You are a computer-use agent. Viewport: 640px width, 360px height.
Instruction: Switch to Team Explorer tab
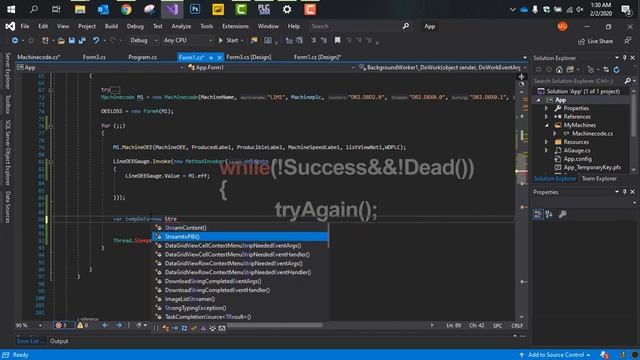tap(599, 179)
